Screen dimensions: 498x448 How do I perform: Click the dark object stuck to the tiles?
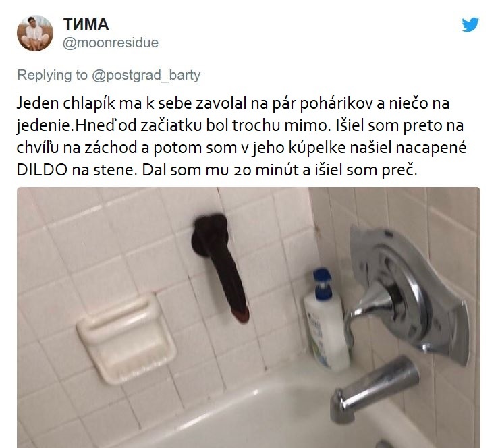click(x=220, y=267)
